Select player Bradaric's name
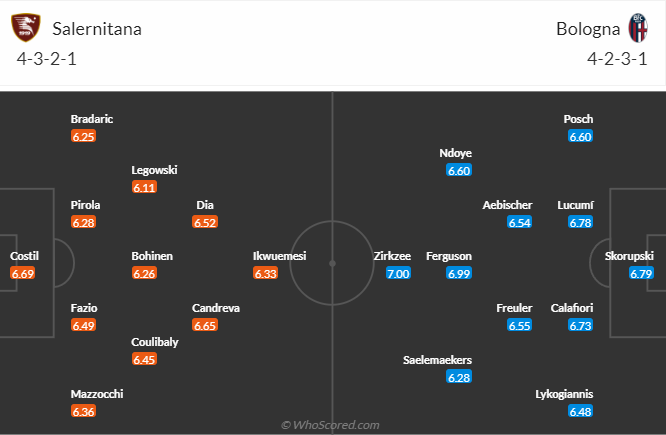 click(92, 119)
